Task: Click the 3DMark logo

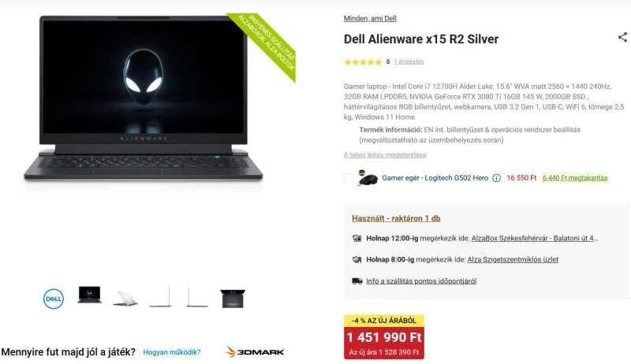Action: point(255,351)
